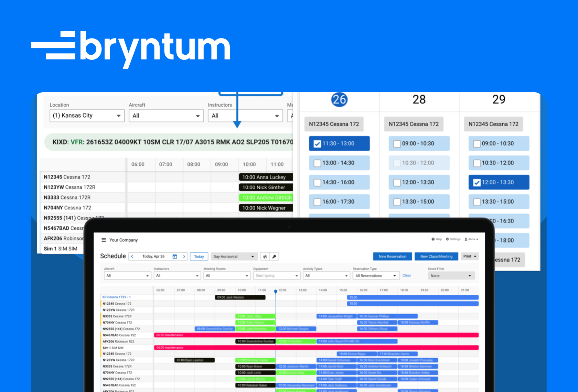Image resolution: width=578 pixels, height=392 pixels.
Task: Select the day 29 column header
Action: point(499,100)
